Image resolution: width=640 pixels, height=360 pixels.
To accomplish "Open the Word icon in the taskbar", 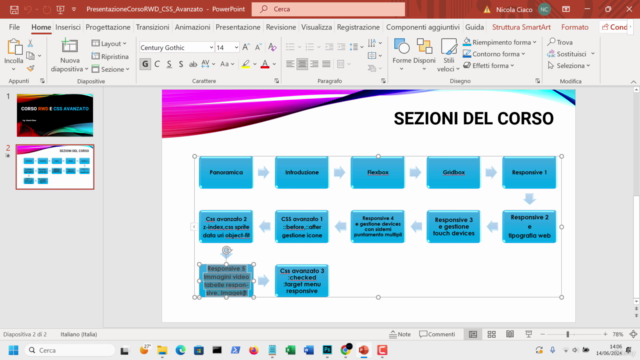I will [x=309, y=350].
